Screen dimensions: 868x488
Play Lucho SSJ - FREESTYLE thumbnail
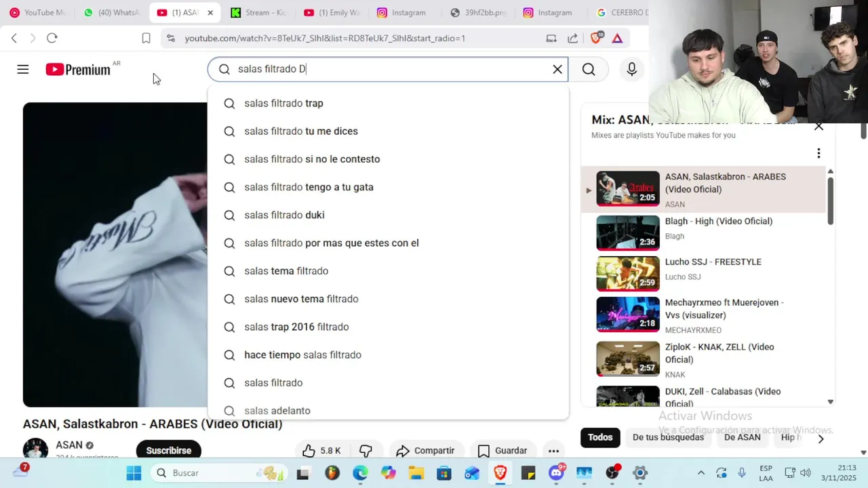tap(628, 273)
